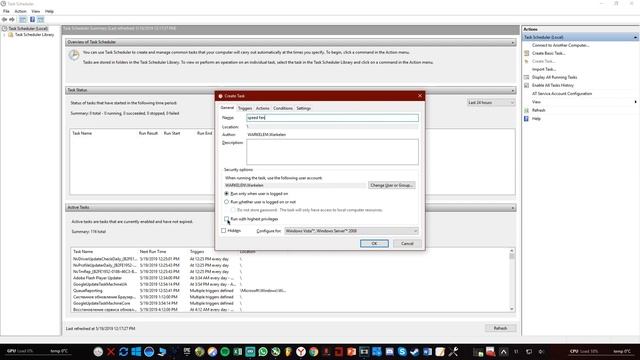Open Skype from the taskbar
This screenshot has height=360, width=640.
[x=402, y=352]
